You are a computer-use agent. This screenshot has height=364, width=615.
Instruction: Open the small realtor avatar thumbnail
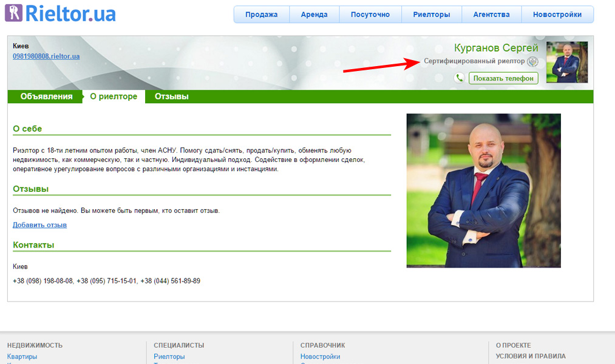point(566,62)
